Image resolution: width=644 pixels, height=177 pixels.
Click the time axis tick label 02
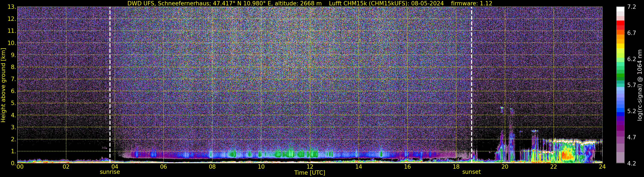[66, 167]
